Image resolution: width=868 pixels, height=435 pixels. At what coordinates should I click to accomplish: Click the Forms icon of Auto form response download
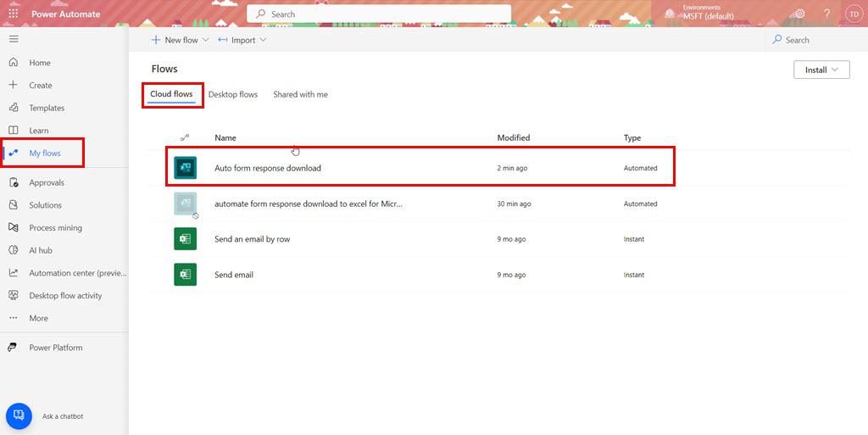coord(186,168)
